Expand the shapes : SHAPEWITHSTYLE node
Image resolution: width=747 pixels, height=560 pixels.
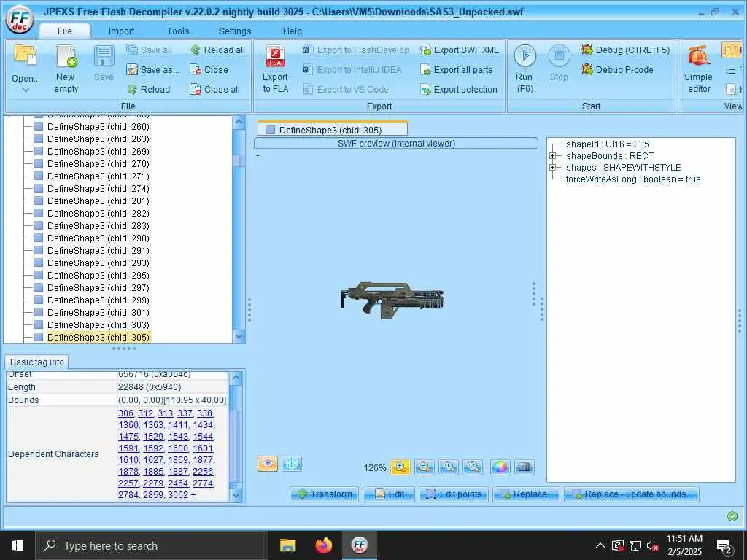[x=553, y=167]
